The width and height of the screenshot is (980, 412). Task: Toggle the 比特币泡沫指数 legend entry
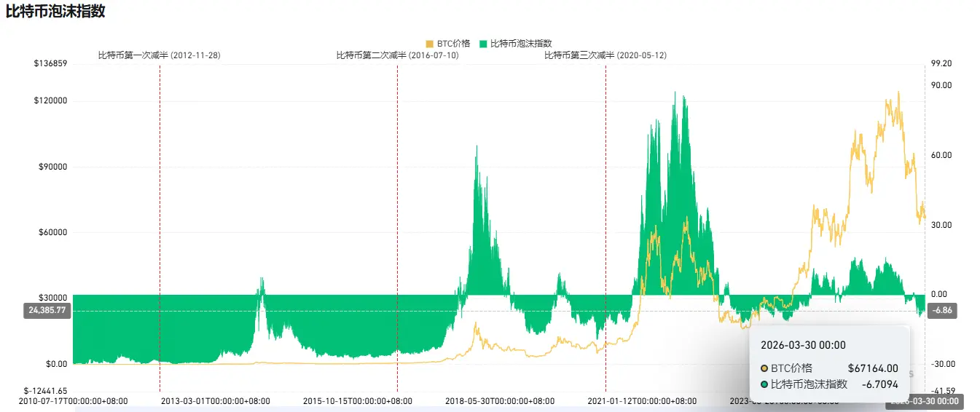pos(516,44)
